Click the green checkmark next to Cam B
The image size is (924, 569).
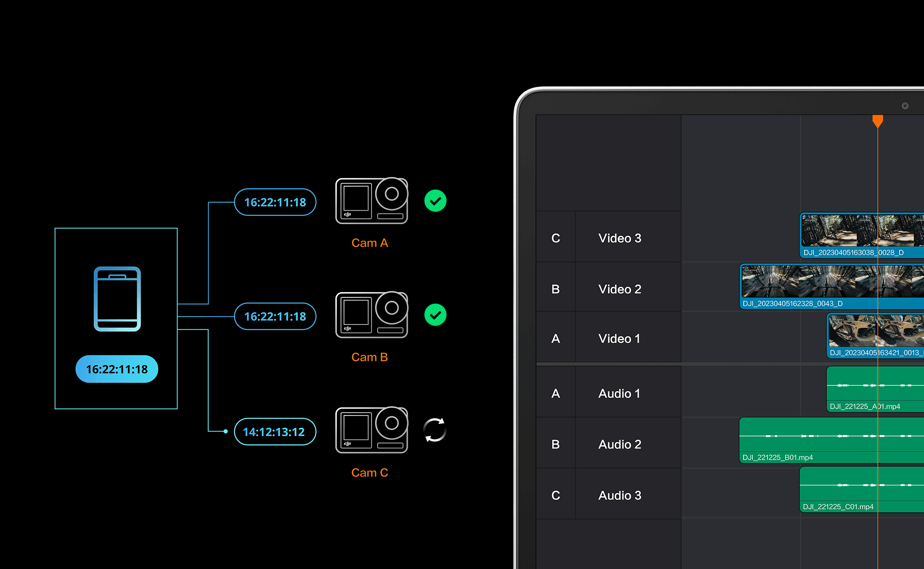tap(435, 315)
